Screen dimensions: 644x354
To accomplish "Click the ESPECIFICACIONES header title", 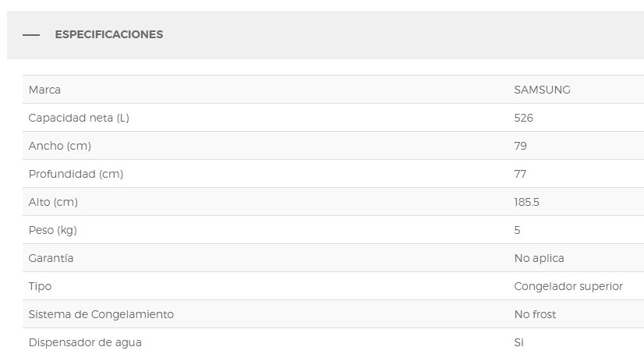I will click(109, 34).
